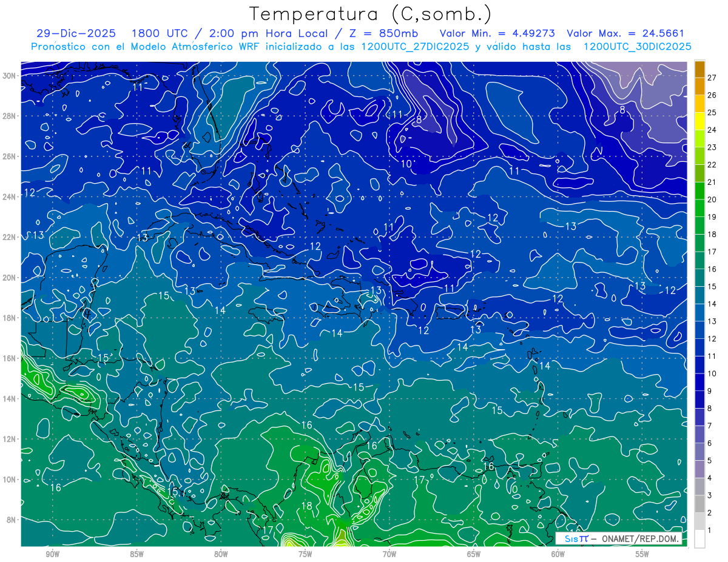Click the 18N latitude axis label
This screenshot has height=562, width=728.
click(x=10, y=318)
